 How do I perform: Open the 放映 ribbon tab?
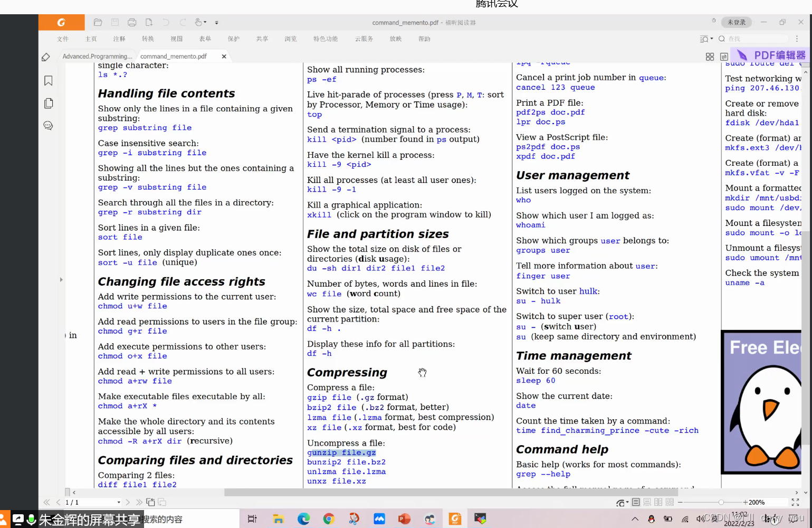click(396, 39)
